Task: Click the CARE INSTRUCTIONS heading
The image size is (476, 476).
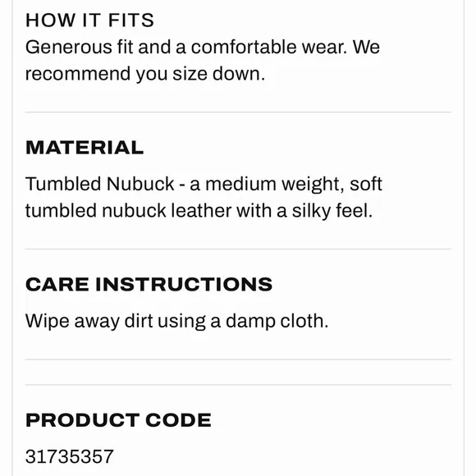Action: point(149,284)
